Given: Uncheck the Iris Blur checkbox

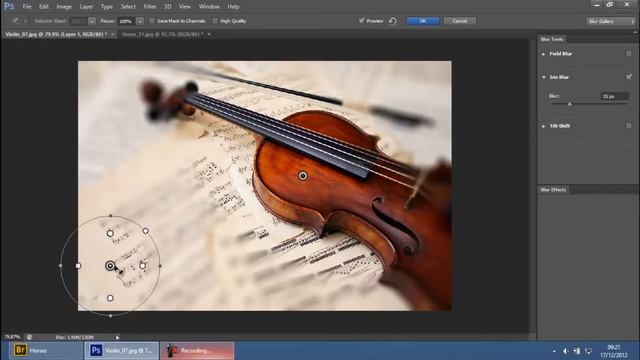Looking at the screenshot, I should tap(629, 77).
